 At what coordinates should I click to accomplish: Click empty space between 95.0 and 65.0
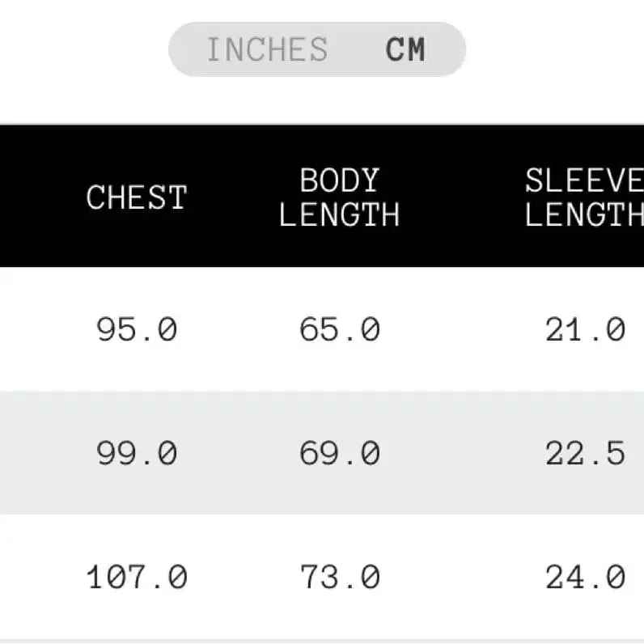tap(238, 330)
